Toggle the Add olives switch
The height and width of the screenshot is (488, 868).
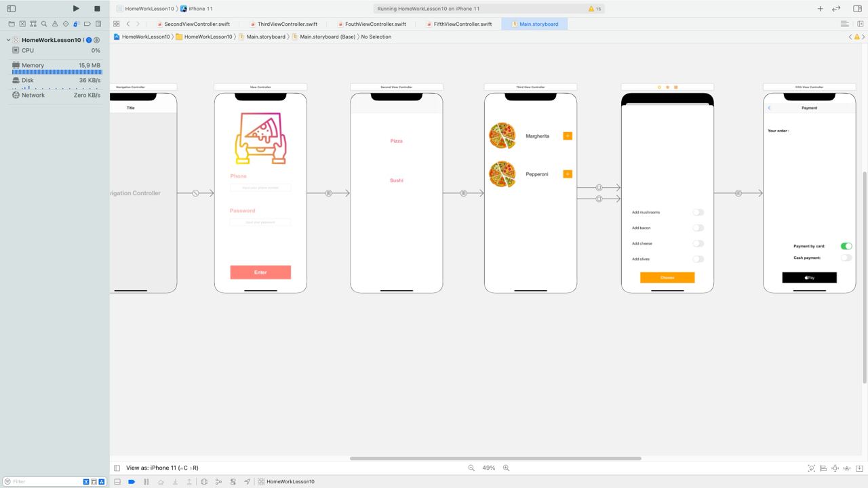click(698, 259)
